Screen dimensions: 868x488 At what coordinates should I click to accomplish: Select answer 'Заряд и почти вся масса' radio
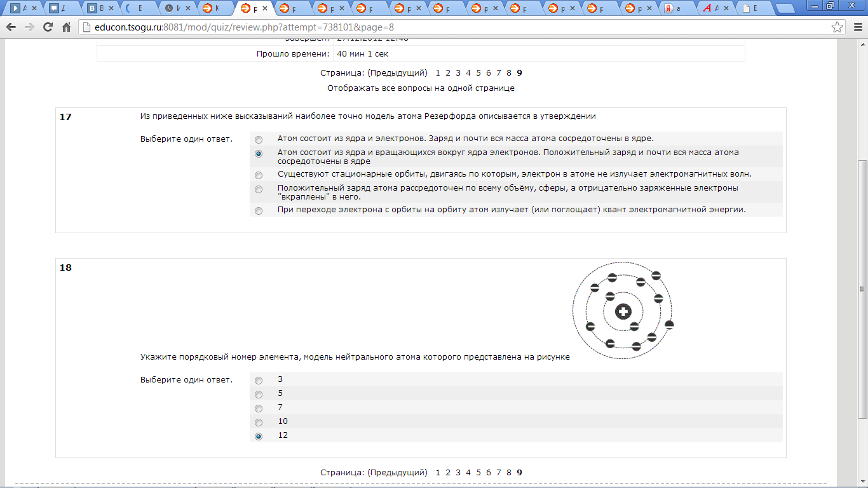point(258,139)
